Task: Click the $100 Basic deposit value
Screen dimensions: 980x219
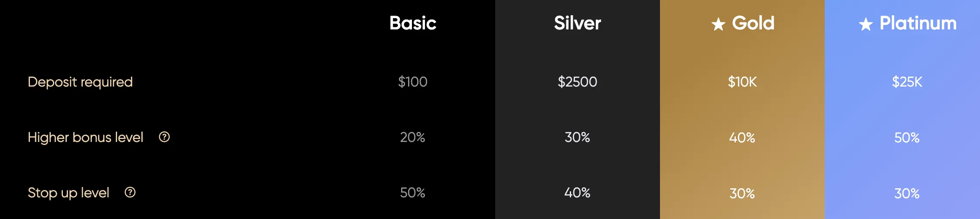Action: pos(413,82)
